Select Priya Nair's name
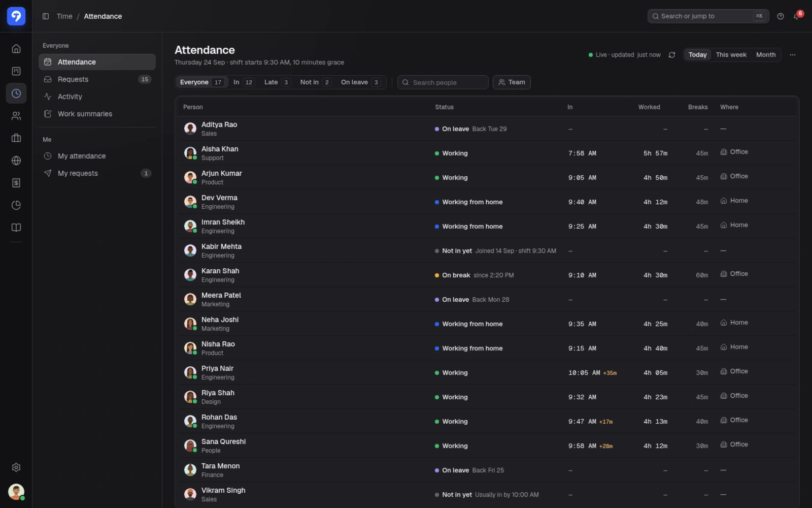Screen dimensions: 812x508 click(x=217, y=368)
